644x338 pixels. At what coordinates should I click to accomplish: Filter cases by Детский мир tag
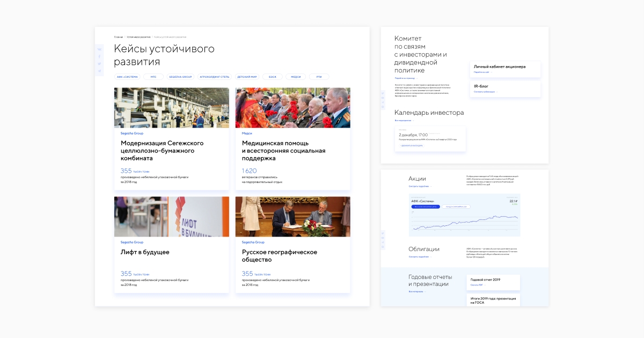(x=247, y=77)
